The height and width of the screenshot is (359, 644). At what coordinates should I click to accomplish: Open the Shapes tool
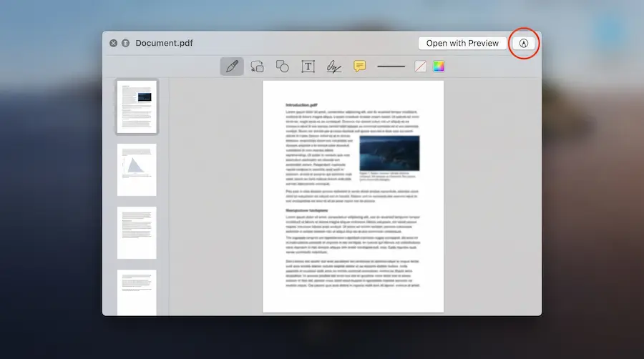[283, 67]
